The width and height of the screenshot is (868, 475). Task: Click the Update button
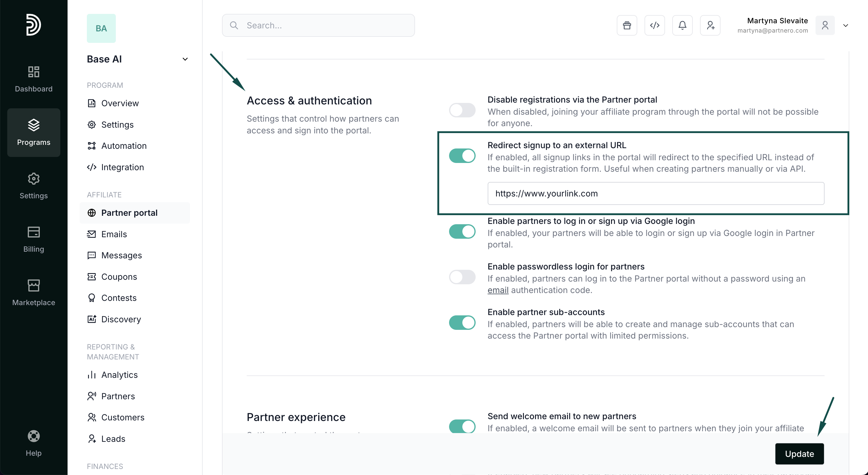pos(799,454)
